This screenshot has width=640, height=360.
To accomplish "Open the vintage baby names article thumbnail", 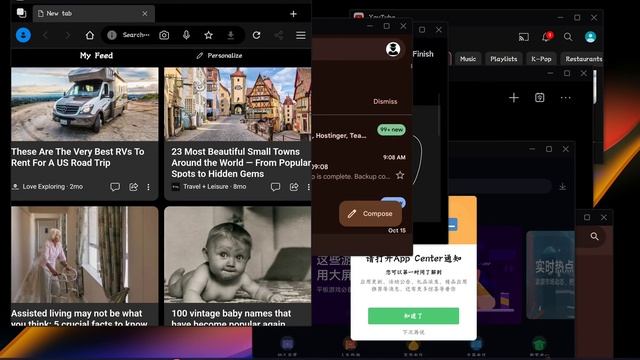I will point(238,255).
